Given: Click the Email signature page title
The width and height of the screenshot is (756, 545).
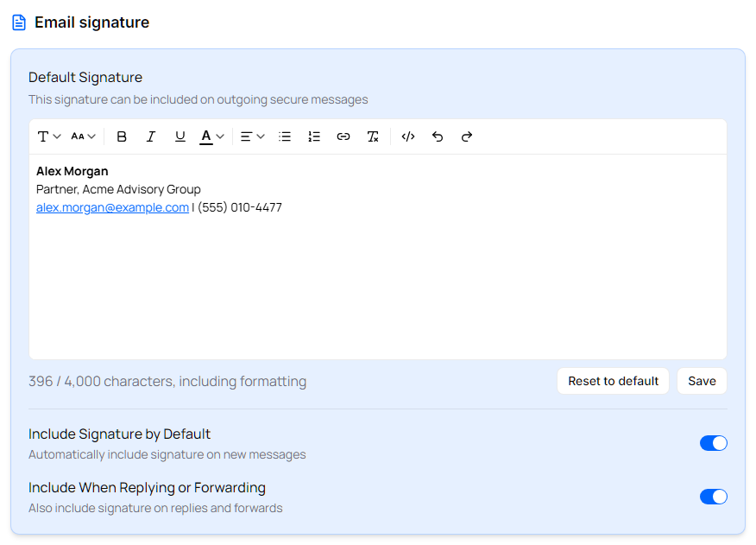Looking at the screenshot, I should coord(91,22).
